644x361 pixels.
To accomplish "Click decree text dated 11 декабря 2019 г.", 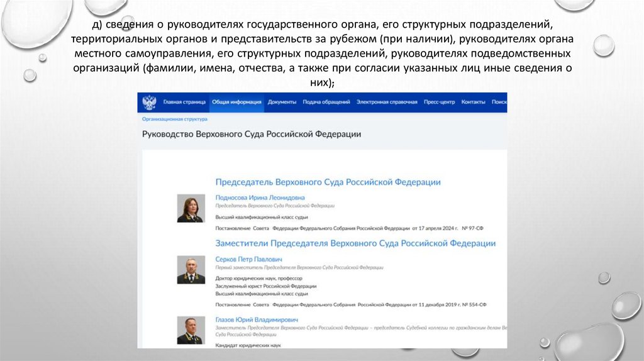I will click(351, 305).
